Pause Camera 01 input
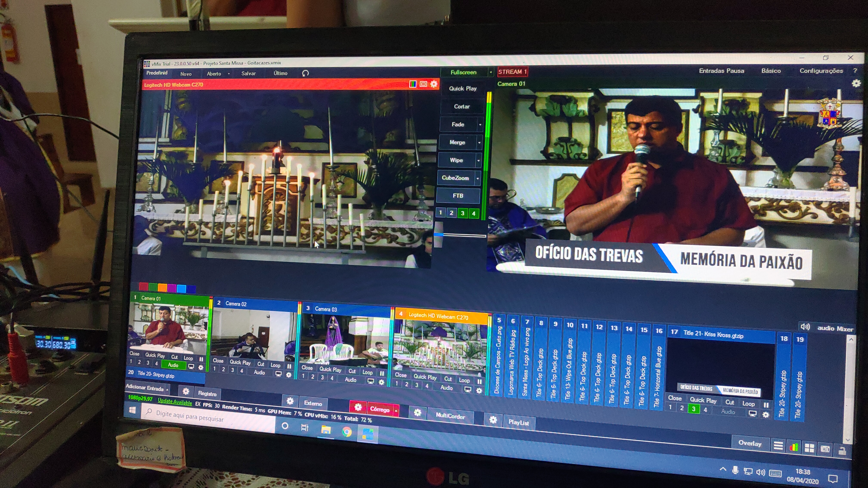The image size is (868, 488). click(201, 359)
